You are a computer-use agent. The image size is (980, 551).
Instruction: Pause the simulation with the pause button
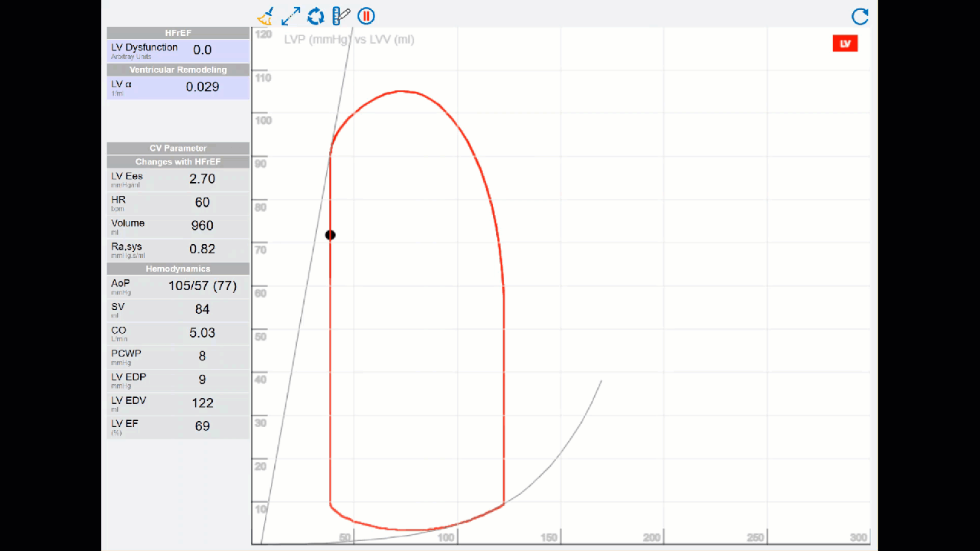366,16
